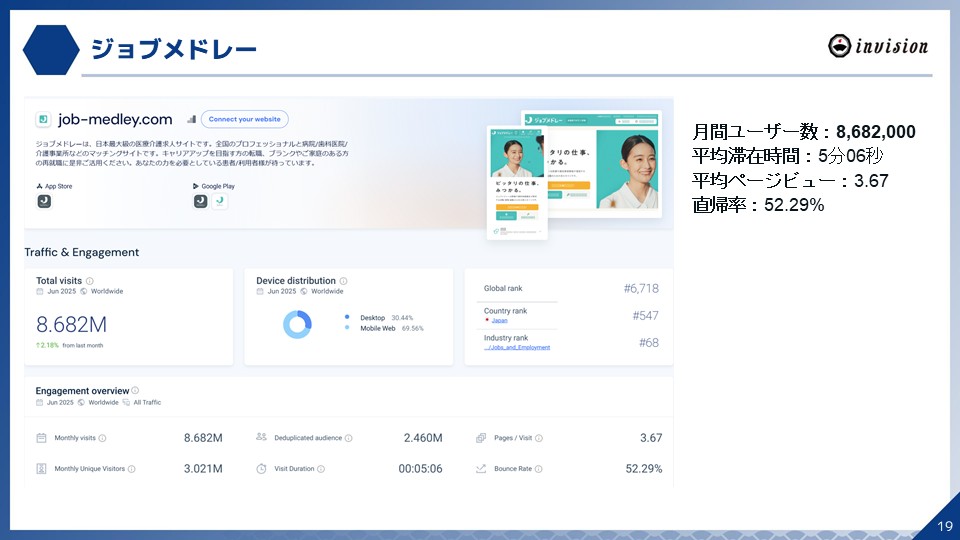Screen dimensions: 960x540
Task: Click the job-medley.com favicon icon
Action: click(x=43, y=119)
